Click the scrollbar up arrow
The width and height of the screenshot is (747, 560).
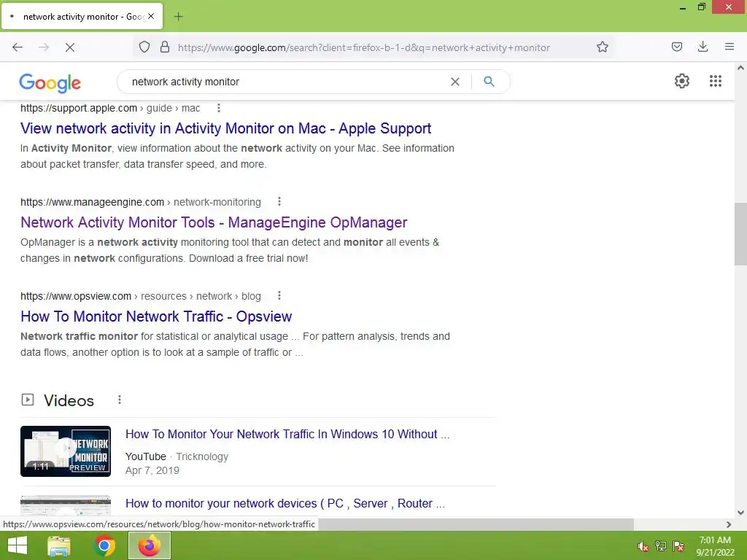click(740, 68)
